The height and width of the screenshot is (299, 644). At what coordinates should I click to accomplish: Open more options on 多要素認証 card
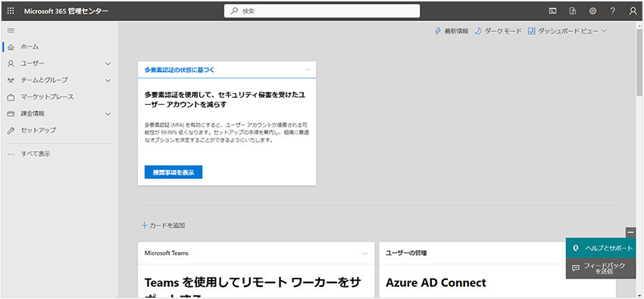point(308,70)
